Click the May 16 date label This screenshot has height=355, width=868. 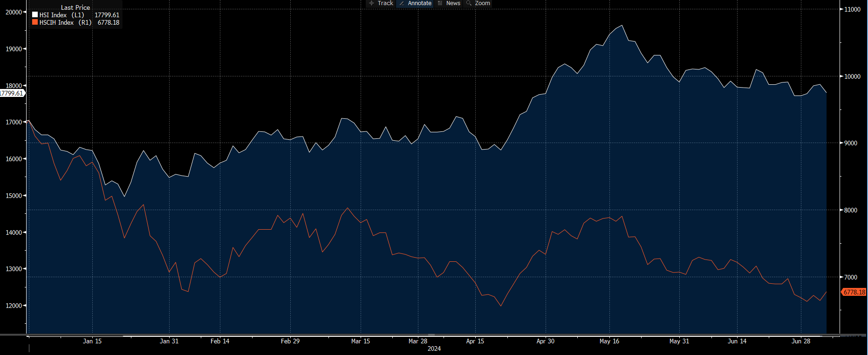click(609, 341)
